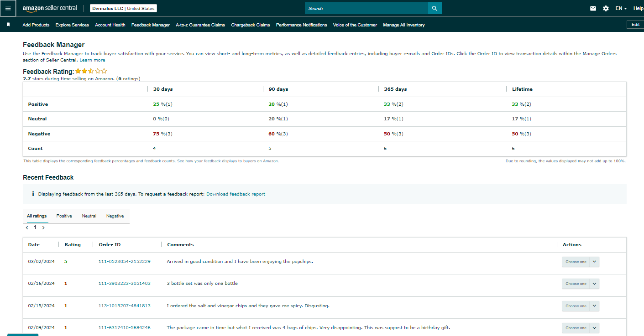Click the 365-day Neutral value 17 %(1)
The width and height of the screenshot is (644, 336).
(394, 119)
